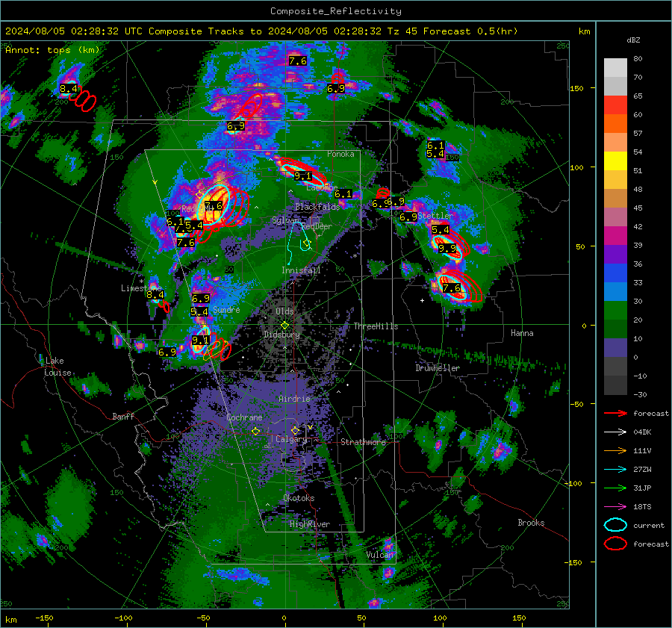Click the red forecast ellipse legend icon
The height and width of the screenshot is (628, 672).
tap(615, 544)
